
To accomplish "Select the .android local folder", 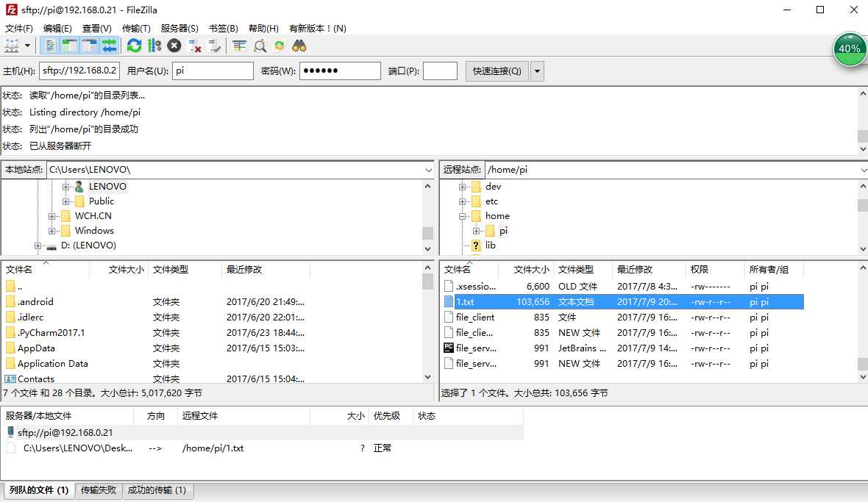I will (x=35, y=302).
